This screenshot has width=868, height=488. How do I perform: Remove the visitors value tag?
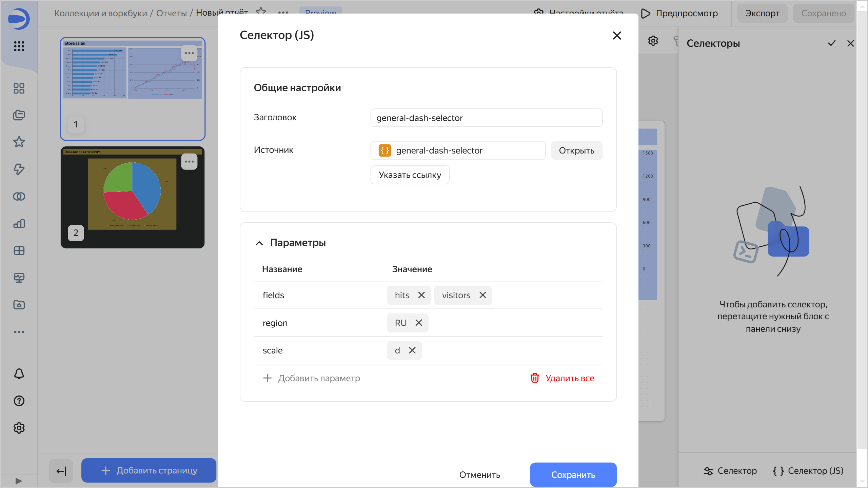click(483, 295)
